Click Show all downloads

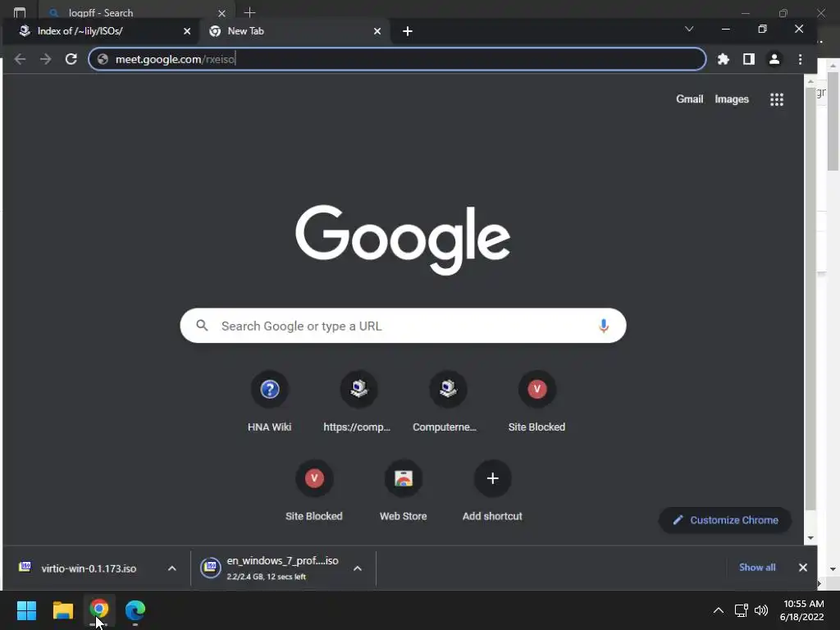click(x=757, y=568)
